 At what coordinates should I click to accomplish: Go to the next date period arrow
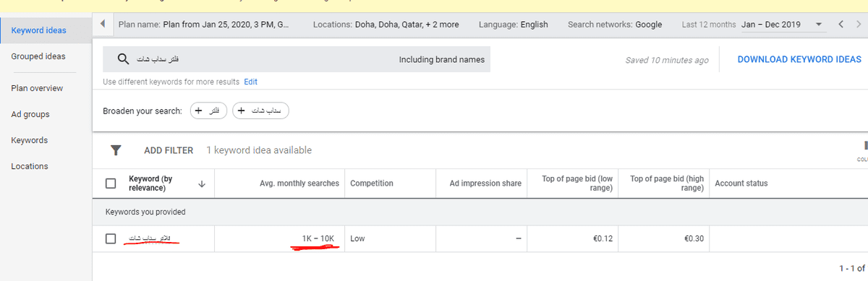[858, 24]
